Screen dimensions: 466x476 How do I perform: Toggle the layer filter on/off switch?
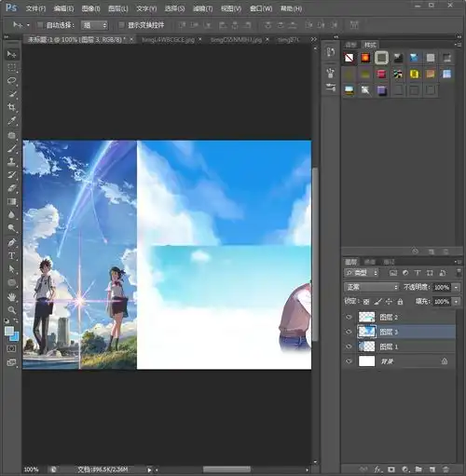pos(459,273)
